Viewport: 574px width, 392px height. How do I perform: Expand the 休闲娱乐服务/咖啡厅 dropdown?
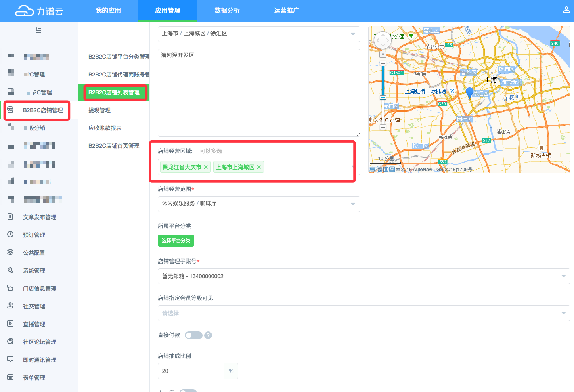coord(259,204)
